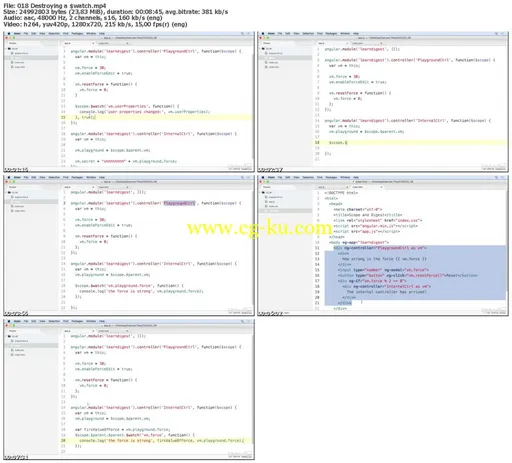Open File menu in HTML-file thumbnail
The image size is (512, 463).
280,177
